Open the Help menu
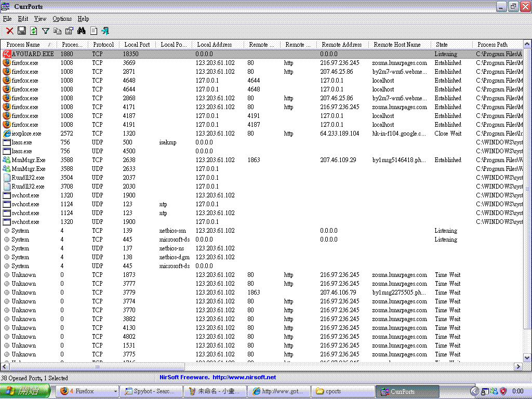Viewport: 532px width, 399px height. 83,19
